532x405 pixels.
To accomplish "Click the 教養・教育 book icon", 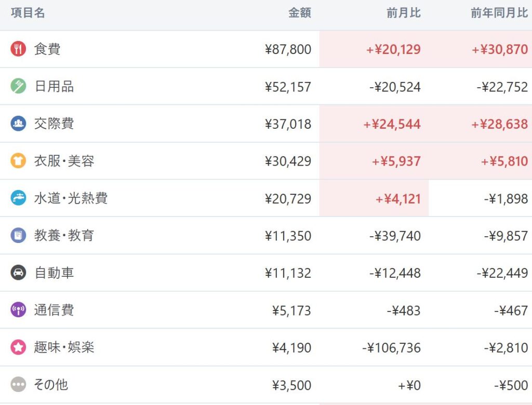I will tap(18, 235).
